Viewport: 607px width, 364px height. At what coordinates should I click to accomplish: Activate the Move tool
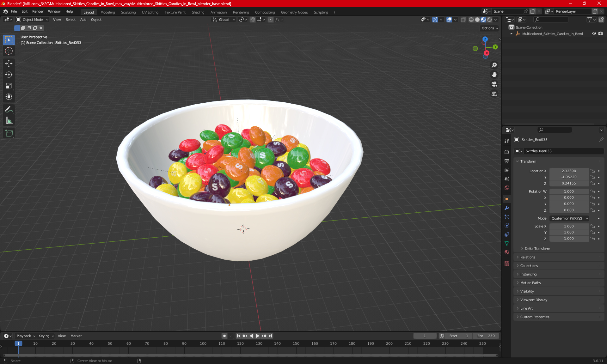click(9, 64)
